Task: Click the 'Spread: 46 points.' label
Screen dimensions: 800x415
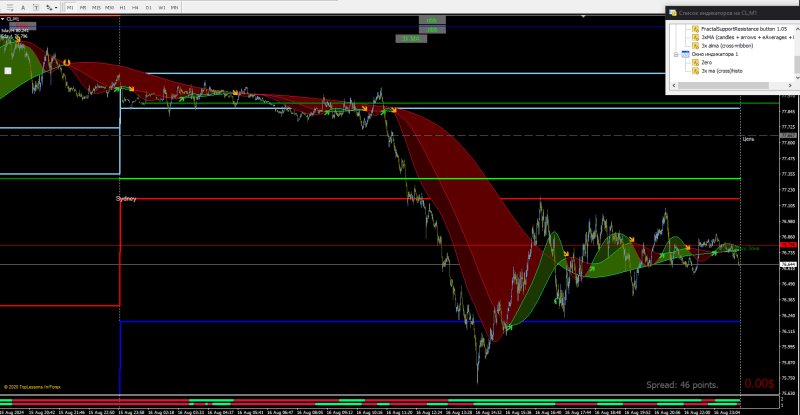Action: tap(682, 385)
